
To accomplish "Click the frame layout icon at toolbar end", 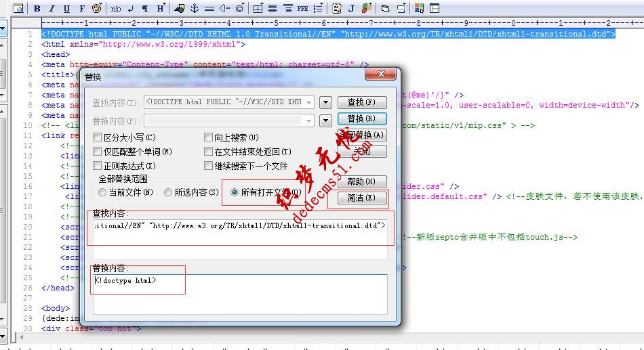I will coord(434,8).
